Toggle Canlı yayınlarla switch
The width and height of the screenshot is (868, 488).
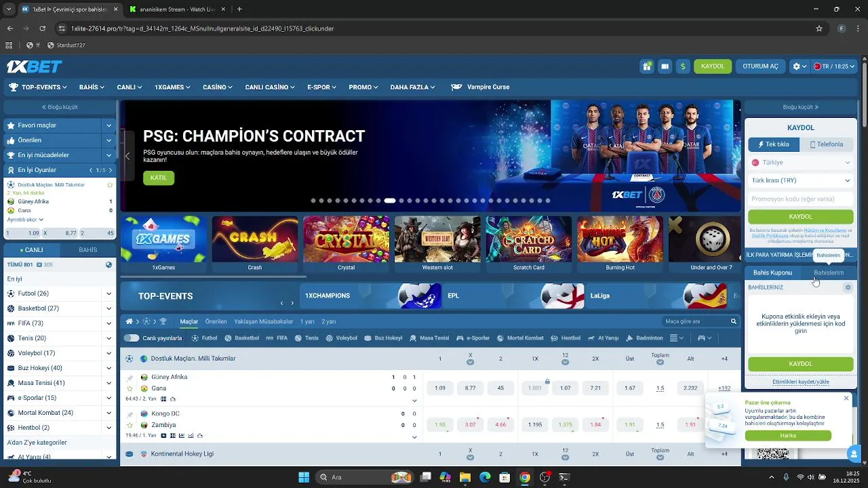[x=132, y=338]
